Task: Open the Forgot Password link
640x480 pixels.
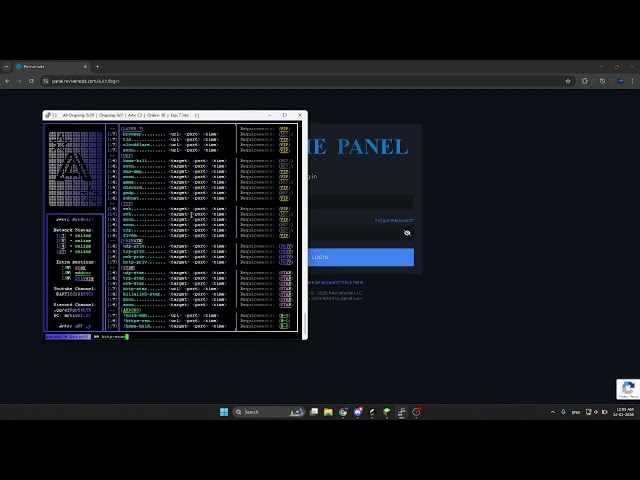Action: (394, 220)
